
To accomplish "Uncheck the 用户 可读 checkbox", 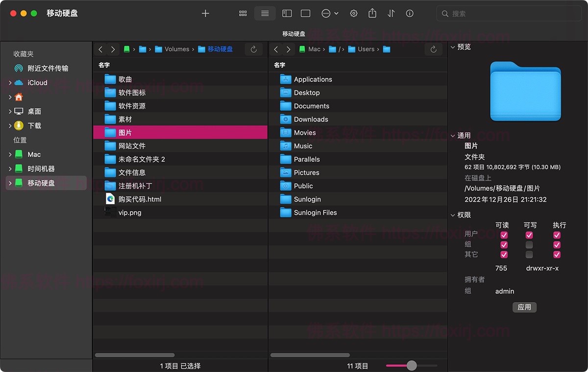I will pyautogui.click(x=504, y=235).
